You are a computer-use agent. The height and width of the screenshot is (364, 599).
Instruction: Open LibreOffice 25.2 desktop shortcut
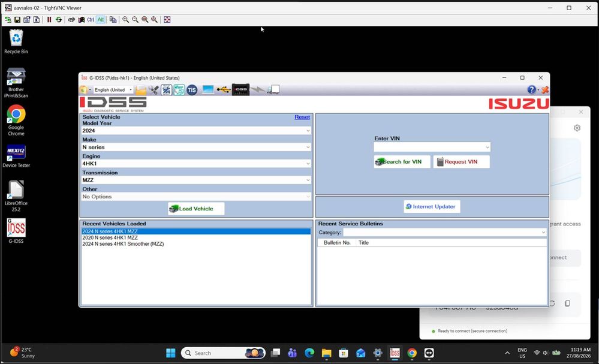click(16, 195)
